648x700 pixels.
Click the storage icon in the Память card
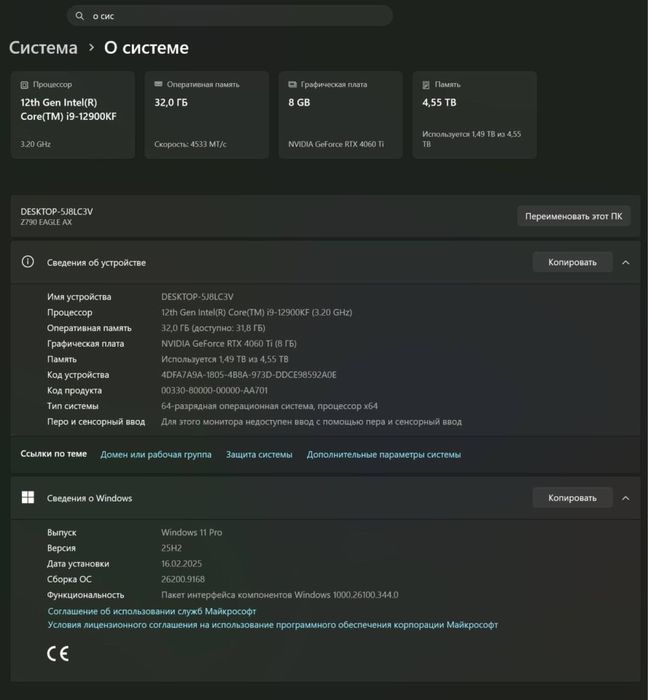click(426, 85)
